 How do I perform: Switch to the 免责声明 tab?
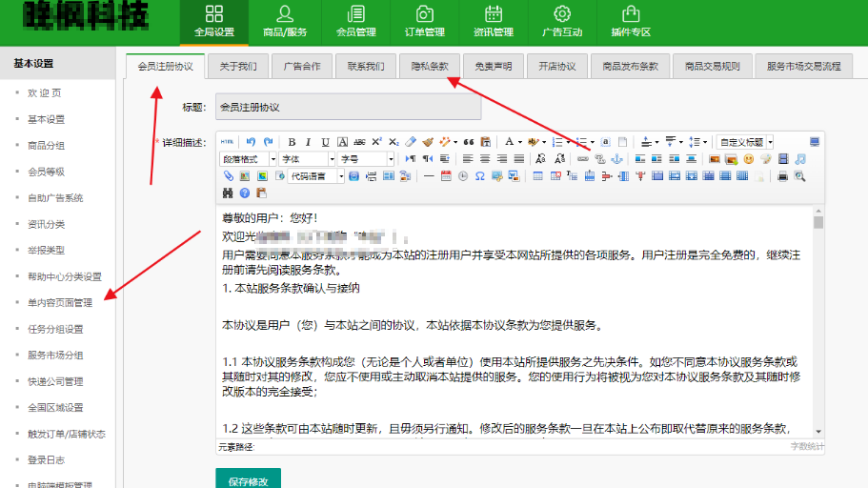(x=494, y=66)
